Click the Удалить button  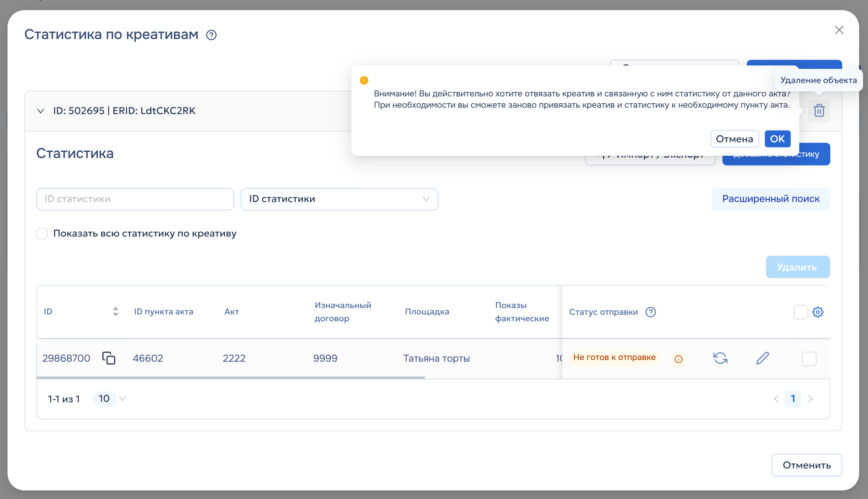click(x=798, y=267)
